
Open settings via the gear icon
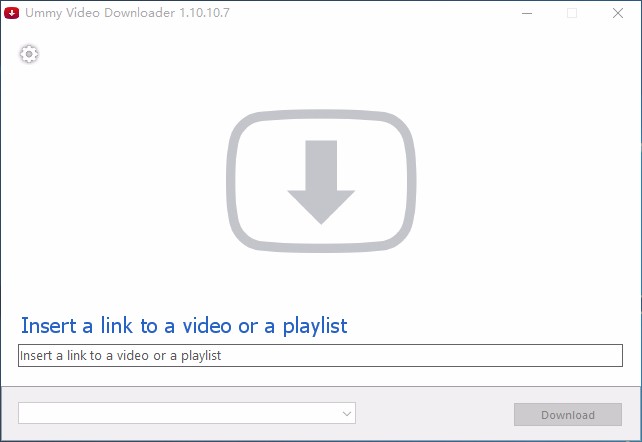pyautogui.click(x=29, y=54)
